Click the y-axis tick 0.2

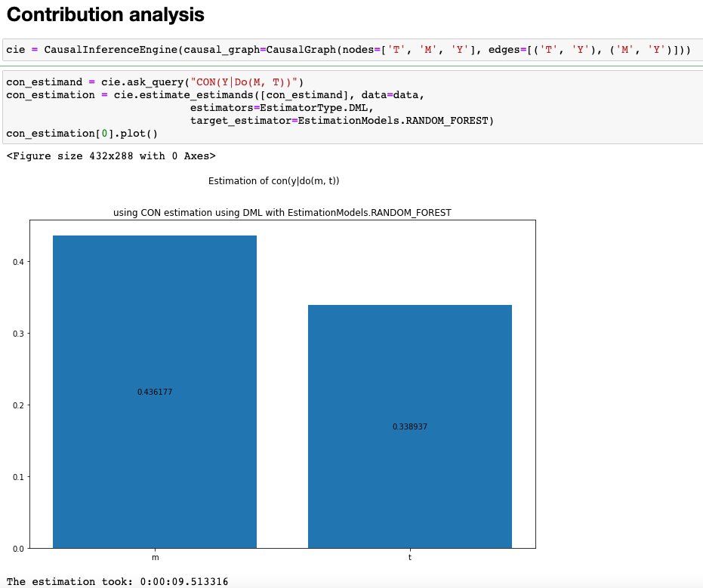[18, 405]
